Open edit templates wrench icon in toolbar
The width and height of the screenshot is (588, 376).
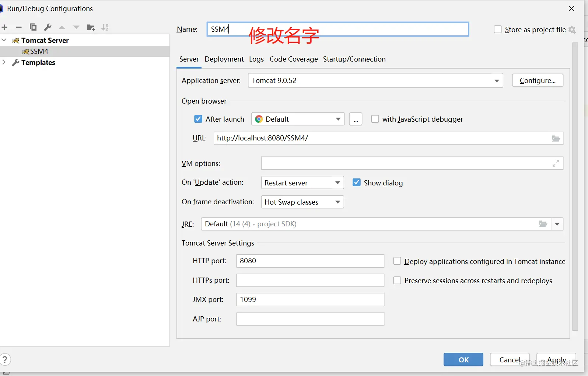(x=48, y=27)
